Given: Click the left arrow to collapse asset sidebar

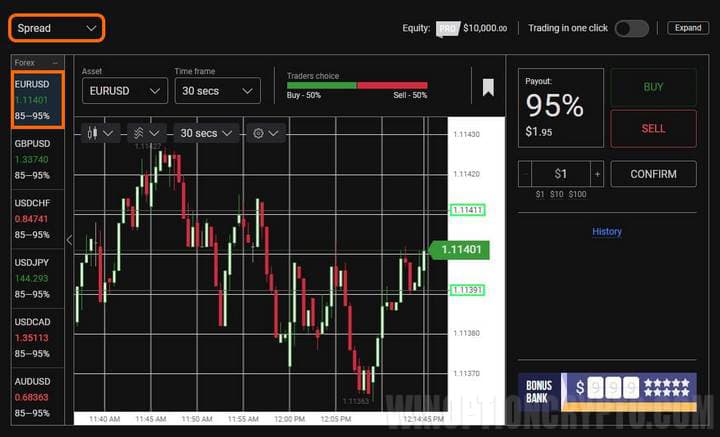Looking at the screenshot, I should pyautogui.click(x=69, y=240).
